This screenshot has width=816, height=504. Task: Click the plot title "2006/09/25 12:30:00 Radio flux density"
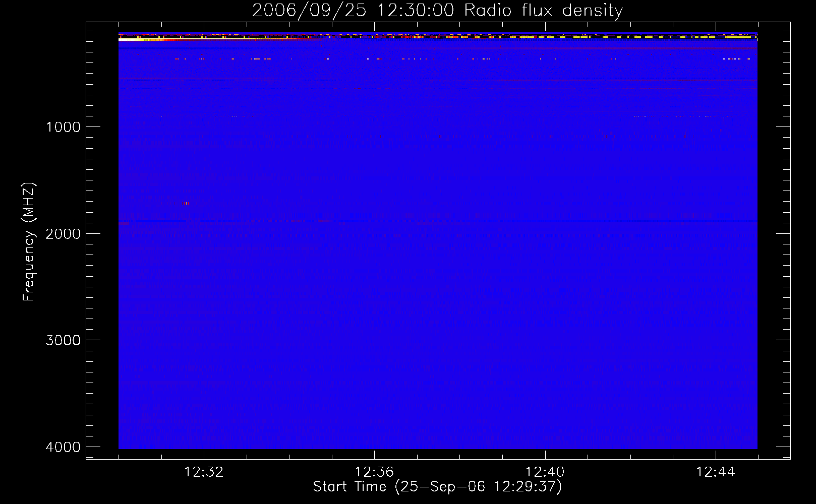point(437,10)
